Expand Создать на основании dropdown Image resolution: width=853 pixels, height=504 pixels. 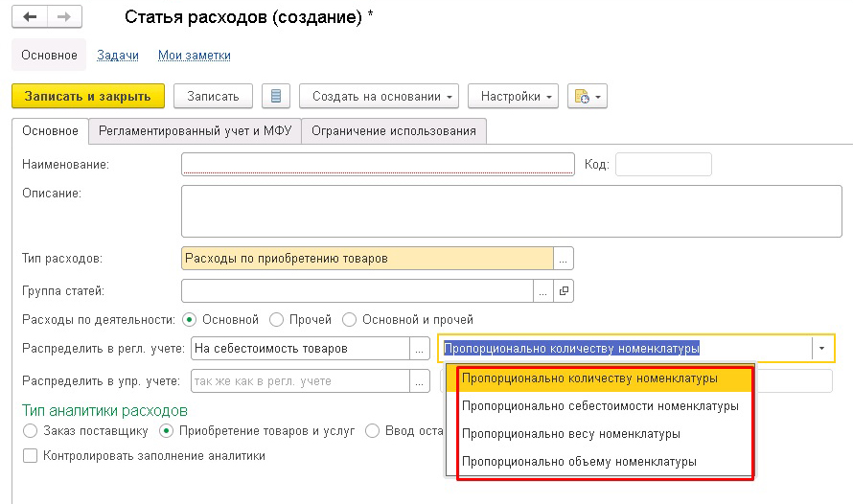tap(379, 96)
